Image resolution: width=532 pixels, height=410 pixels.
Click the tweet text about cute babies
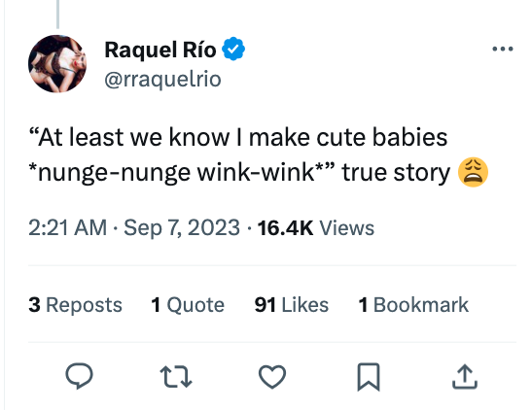[x=258, y=154]
